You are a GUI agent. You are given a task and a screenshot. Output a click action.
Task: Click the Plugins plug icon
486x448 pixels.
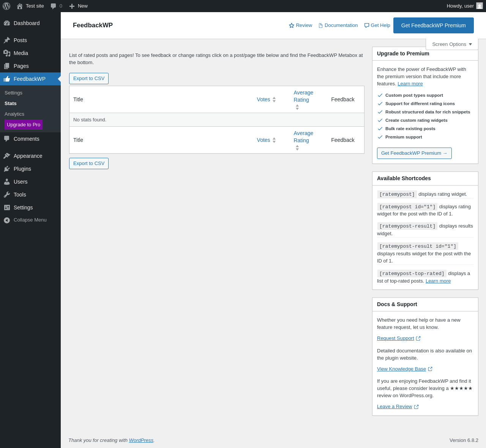pos(7,169)
